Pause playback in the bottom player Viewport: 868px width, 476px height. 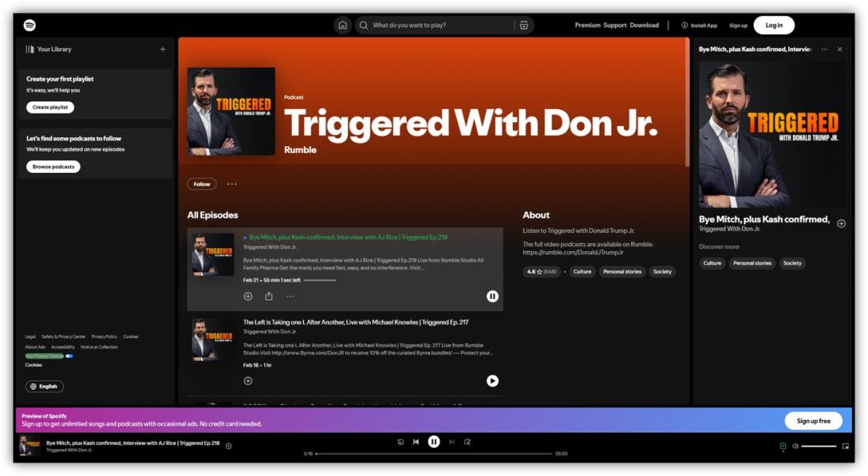434,442
